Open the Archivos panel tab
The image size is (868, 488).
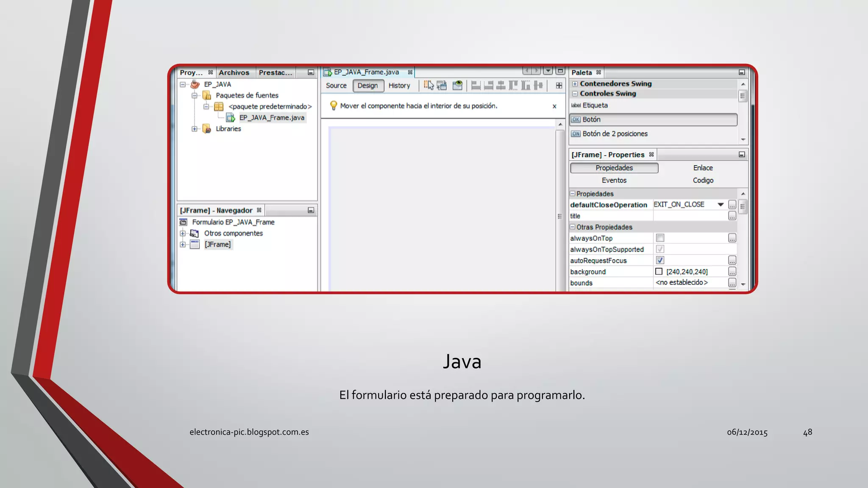pyautogui.click(x=234, y=73)
